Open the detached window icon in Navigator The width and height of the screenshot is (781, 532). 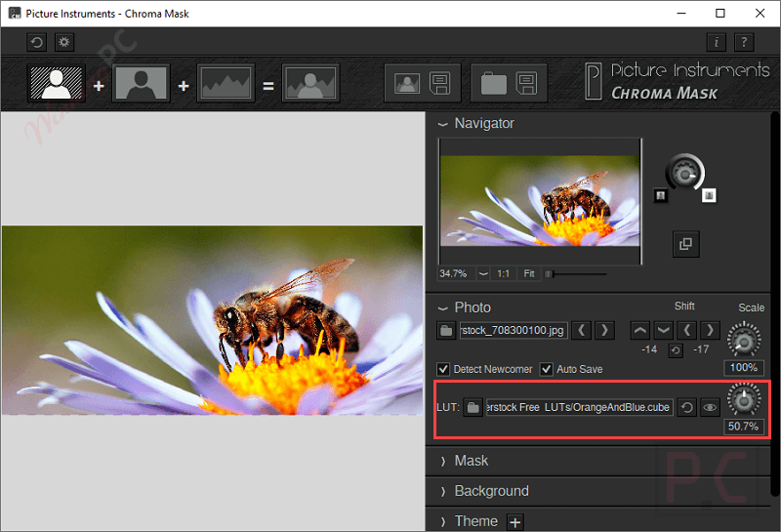(x=685, y=243)
